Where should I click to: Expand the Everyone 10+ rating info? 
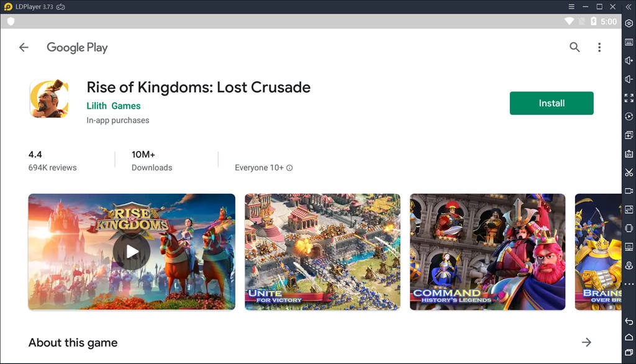[x=289, y=167]
